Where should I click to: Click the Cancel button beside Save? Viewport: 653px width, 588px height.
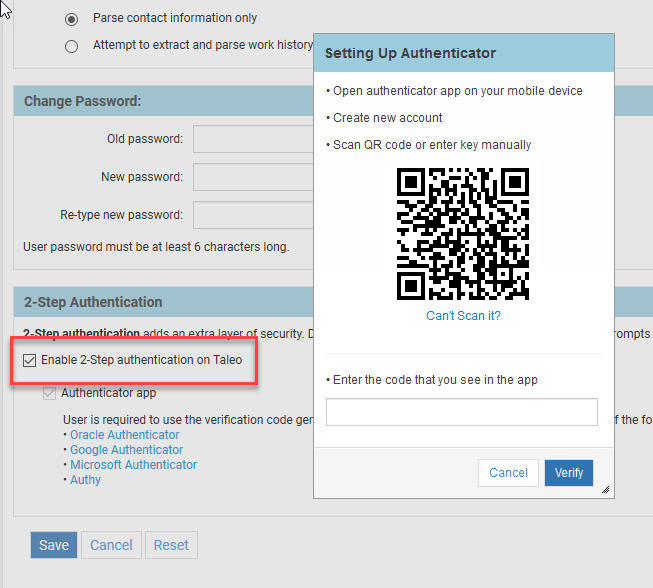pyautogui.click(x=111, y=545)
